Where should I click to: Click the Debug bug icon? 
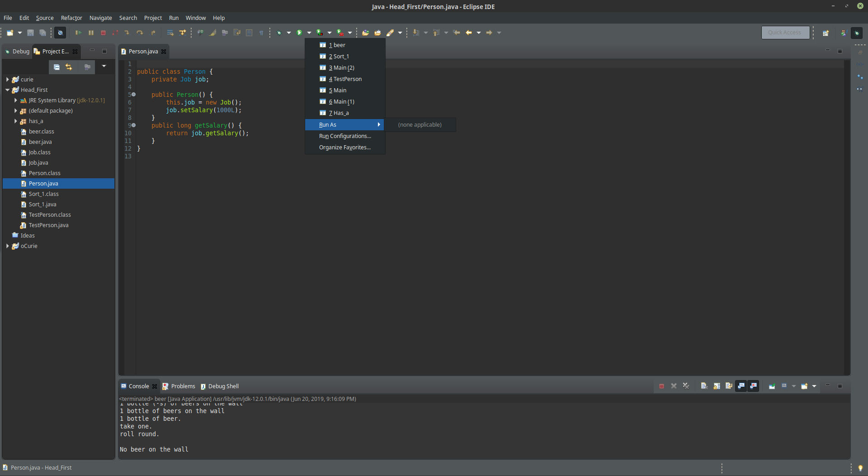(x=279, y=33)
